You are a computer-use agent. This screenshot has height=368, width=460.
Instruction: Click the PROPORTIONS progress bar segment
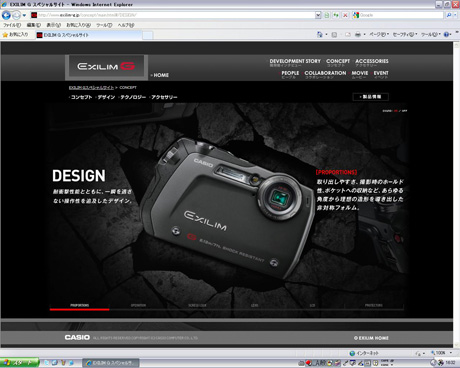79,309
